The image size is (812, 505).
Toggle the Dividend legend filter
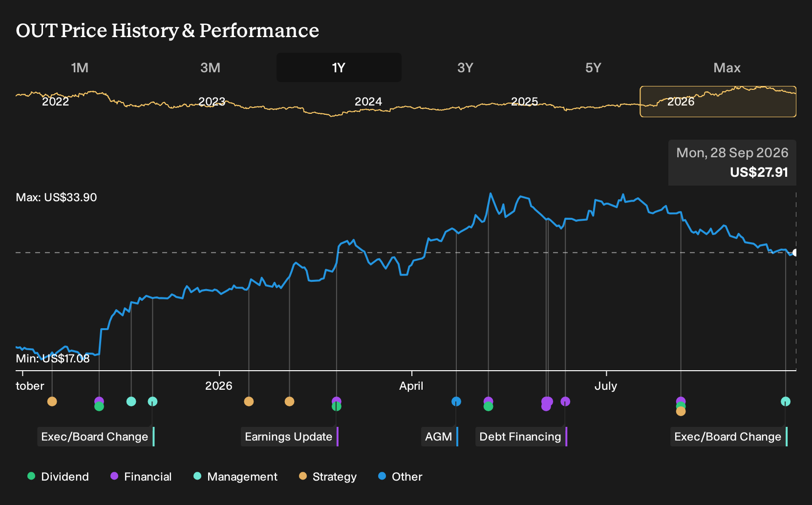tap(58, 477)
